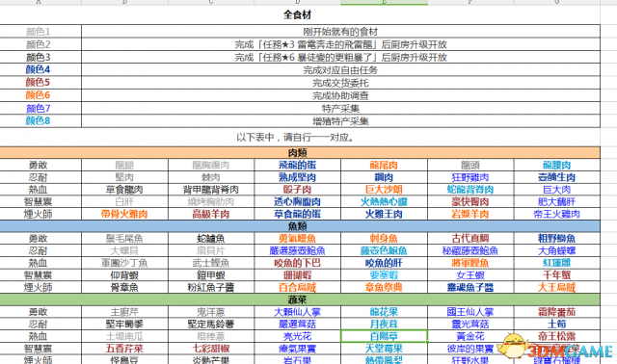Select the 珊瑚蝦 cell
617x364 pixels.
(x=298, y=274)
